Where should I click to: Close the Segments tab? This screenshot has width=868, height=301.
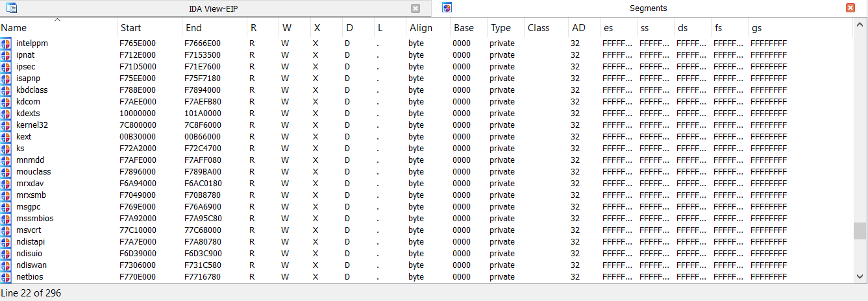[850, 8]
